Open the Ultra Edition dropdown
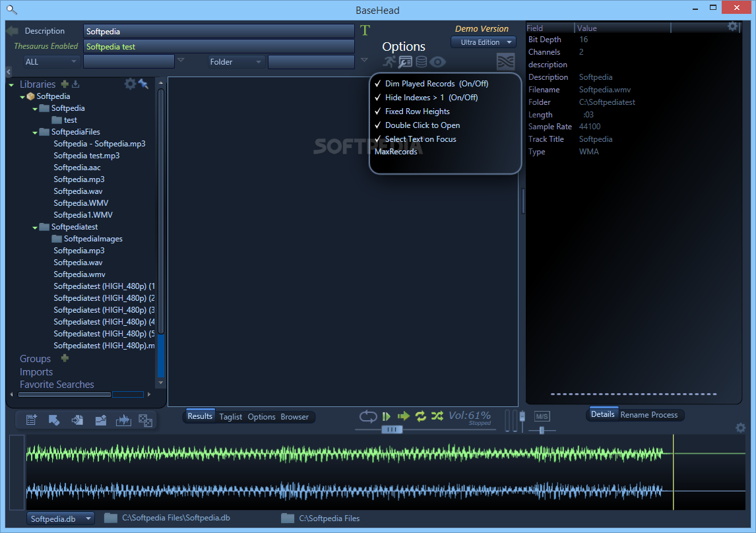Image resolution: width=756 pixels, height=533 pixels. (483, 42)
